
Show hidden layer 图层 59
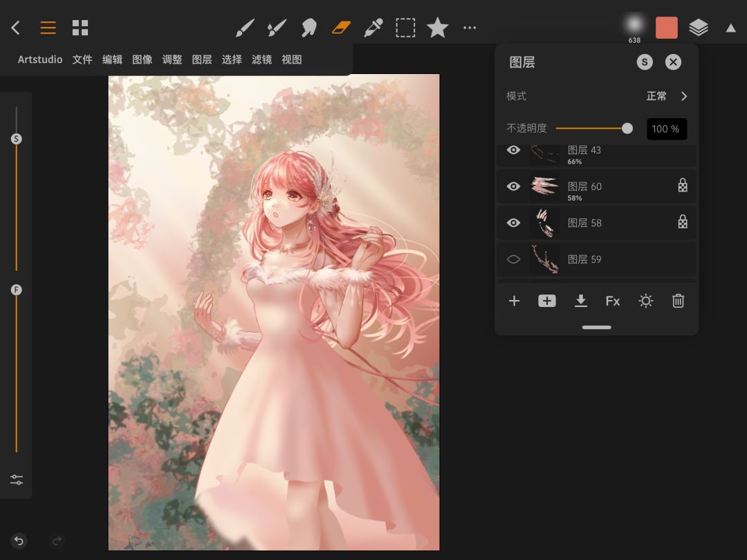(x=513, y=259)
